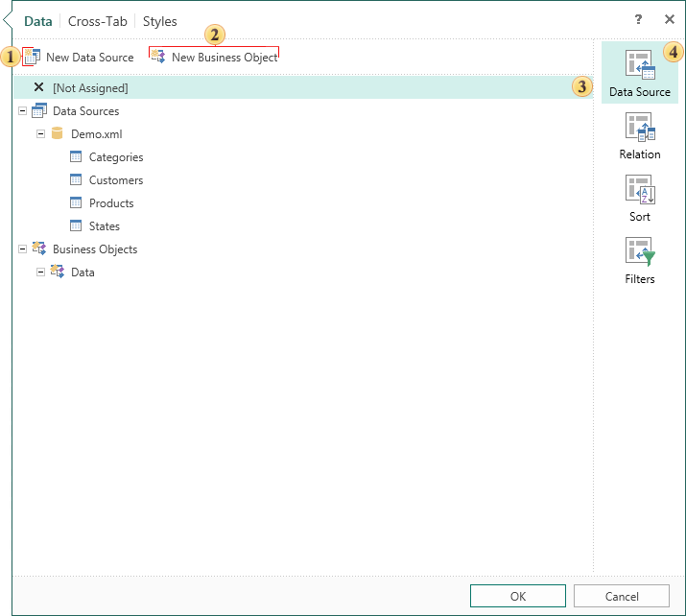686x616 pixels.
Task: Click the back arrow beside Data tab
Action: tap(7, 20)
